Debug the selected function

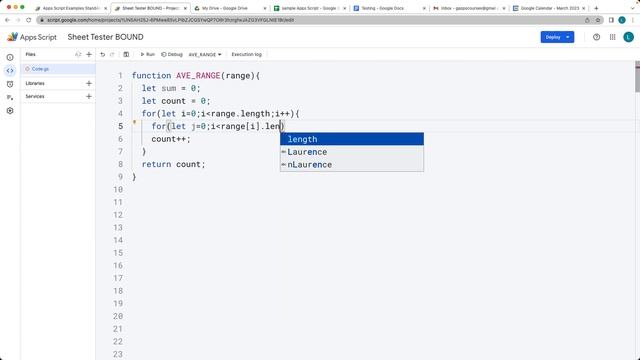coord(172,54)
